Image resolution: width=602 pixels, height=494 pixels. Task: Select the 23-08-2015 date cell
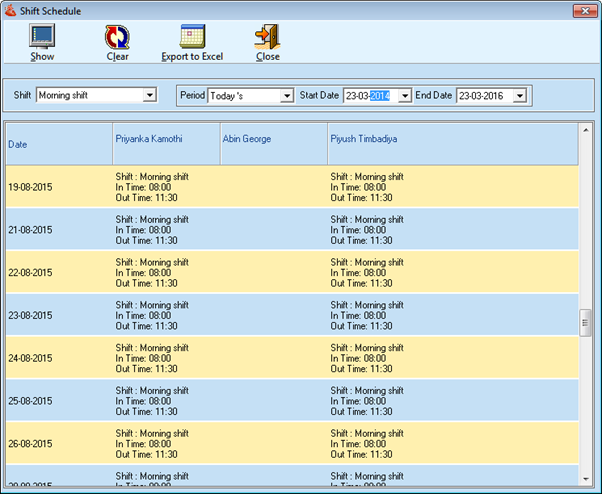(30, 315)
